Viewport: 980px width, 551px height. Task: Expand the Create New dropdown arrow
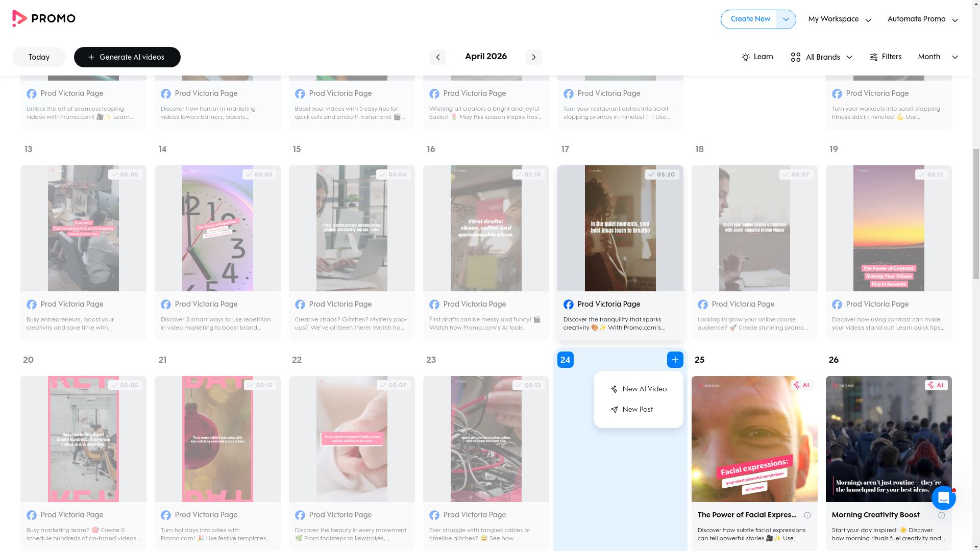click(x=786, y=19)
